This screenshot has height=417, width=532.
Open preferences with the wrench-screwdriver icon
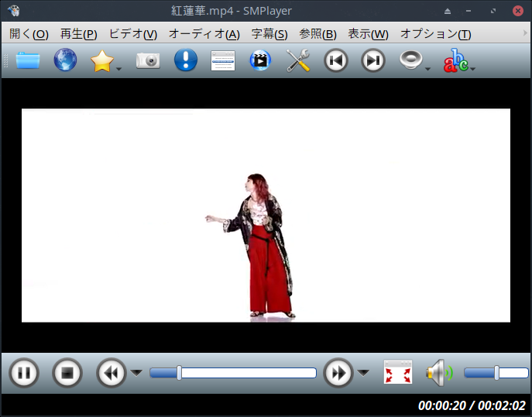click(x=298, y=60)
